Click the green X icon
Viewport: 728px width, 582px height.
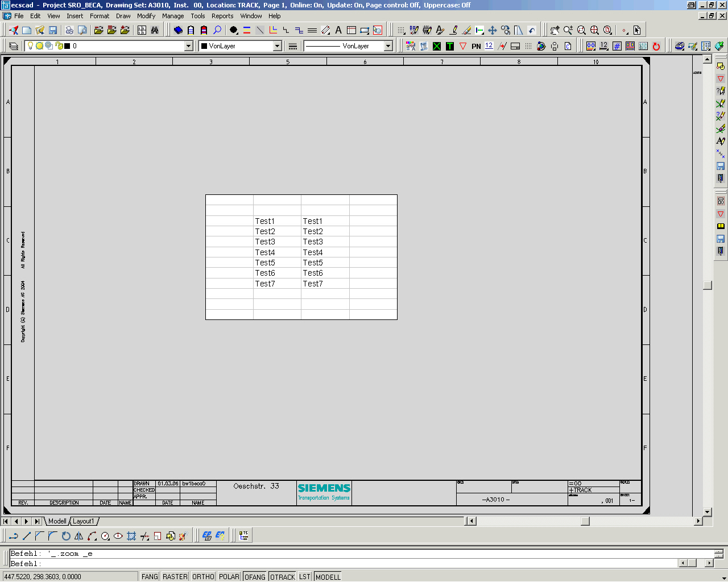[x=437, y=46]
